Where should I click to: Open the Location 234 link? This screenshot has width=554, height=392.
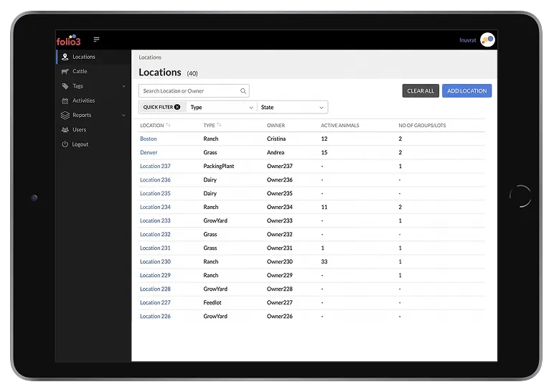click(155, 207)
